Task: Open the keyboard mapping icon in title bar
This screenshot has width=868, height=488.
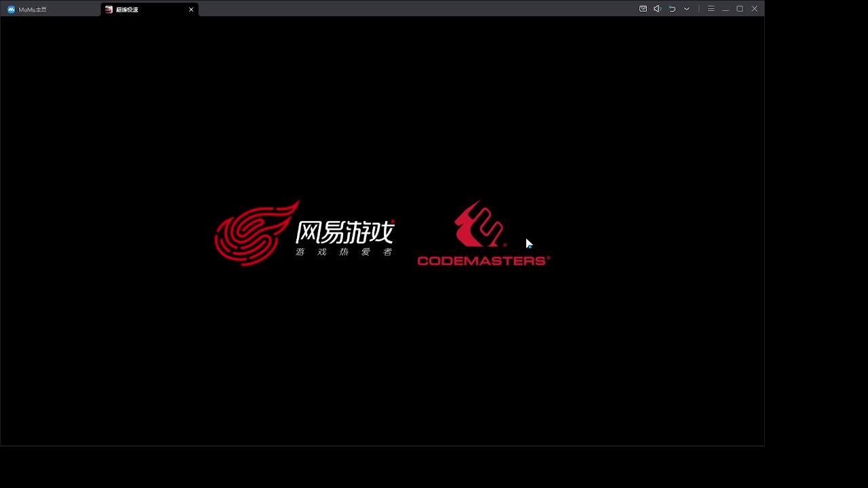Action: point(643,9)
